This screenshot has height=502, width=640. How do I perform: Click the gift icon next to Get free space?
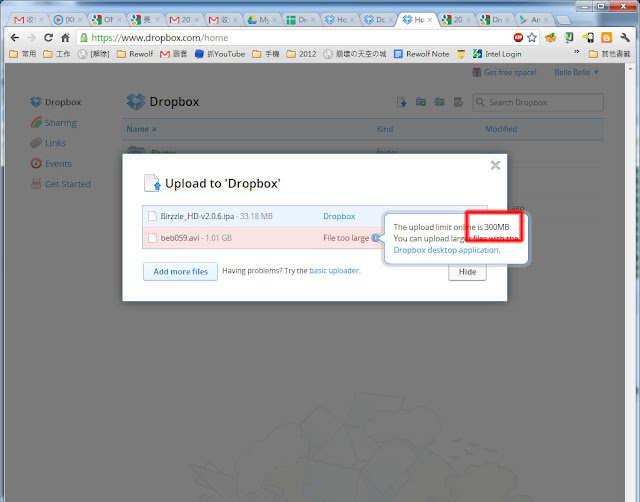[x=476, y=72]
